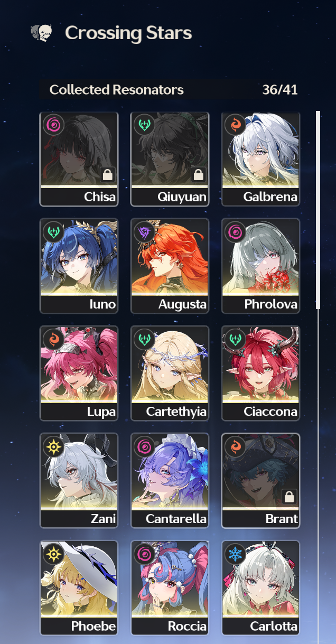The width and height of the screenshot is (336, 644).
Task: Click the Spectro element icon on Zani
Action: point(53,446)
